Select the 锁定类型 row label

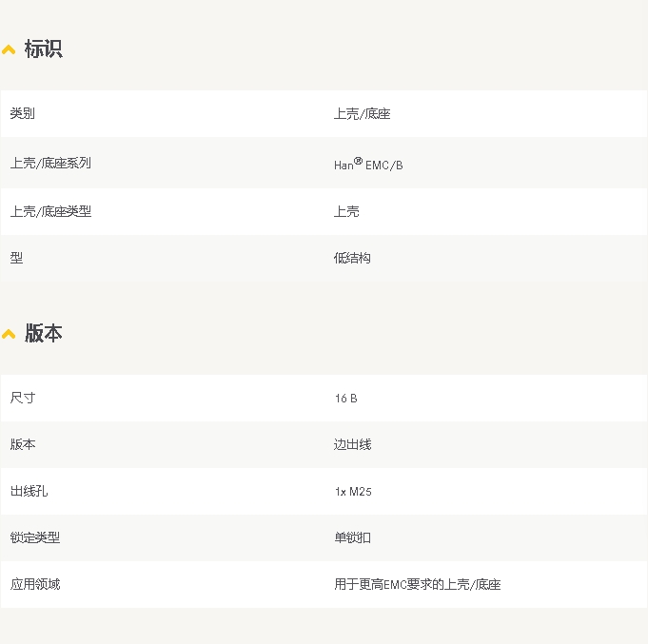pos(35,537)
